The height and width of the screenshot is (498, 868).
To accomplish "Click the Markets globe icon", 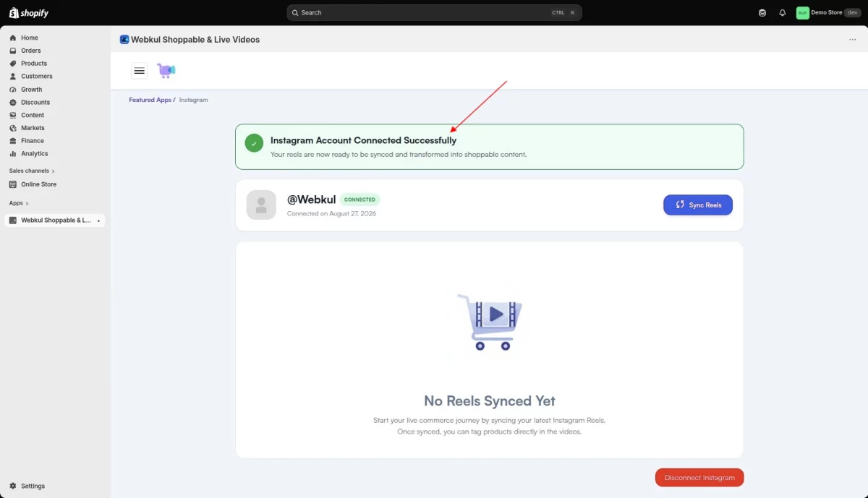I will [13, 128].
